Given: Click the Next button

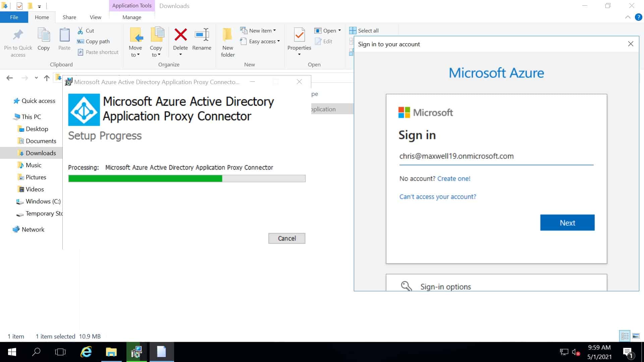Looking at the screenshot, I should tap(568, 223).
